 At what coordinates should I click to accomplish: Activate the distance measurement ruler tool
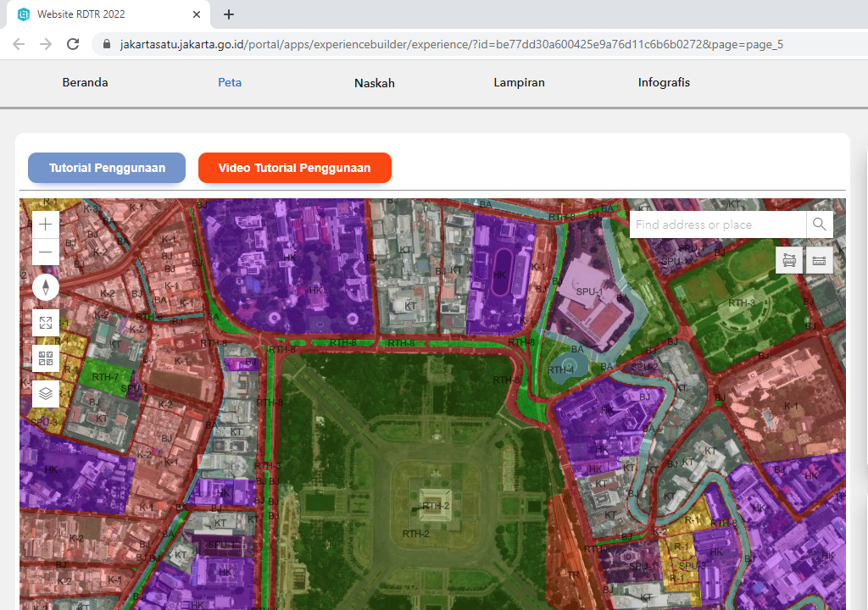[x=819, y=260]
